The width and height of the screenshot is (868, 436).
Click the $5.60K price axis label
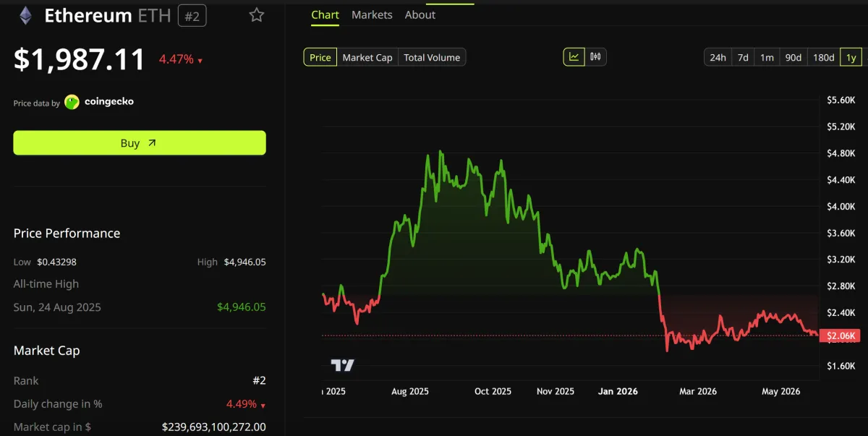[841, 100]
